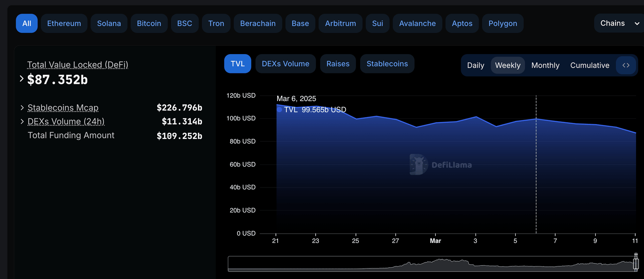
Task: Click the time range slider handle
Action: (636, 264)
